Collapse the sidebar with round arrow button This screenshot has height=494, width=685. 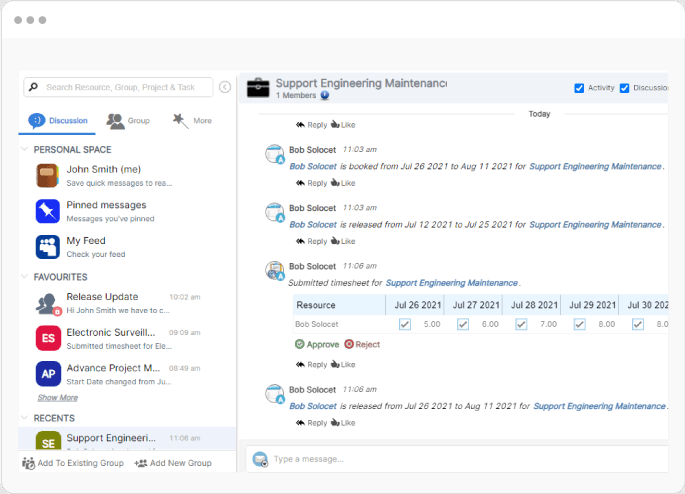pyautogui.click(x=225, y=87)
